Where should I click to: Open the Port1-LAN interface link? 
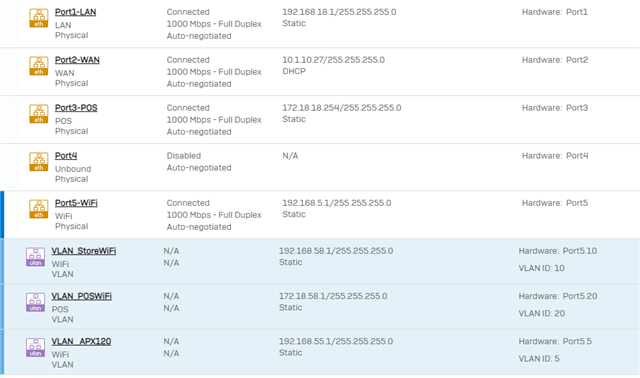click(76, 12)
